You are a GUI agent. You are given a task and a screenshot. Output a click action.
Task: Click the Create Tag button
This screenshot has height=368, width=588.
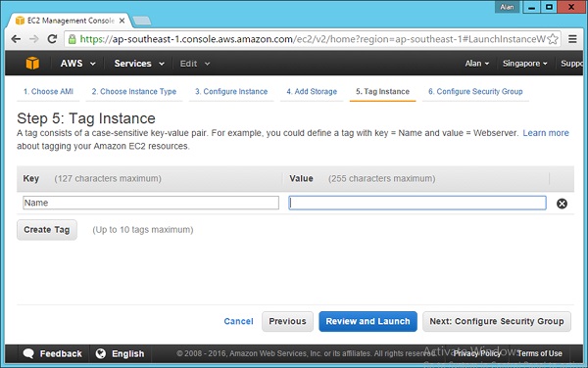(47, 229)
